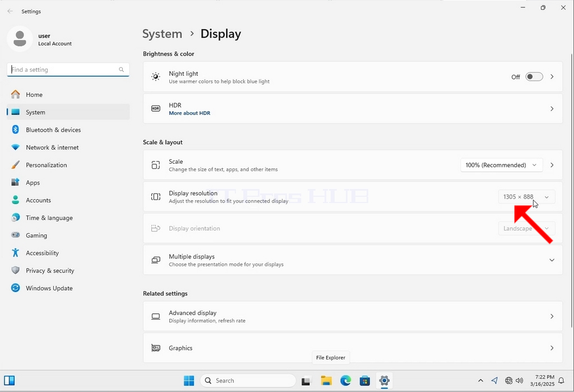Follow the More about HDR link
The height and width of the screenshot is (392, 574).
point(189,113)
